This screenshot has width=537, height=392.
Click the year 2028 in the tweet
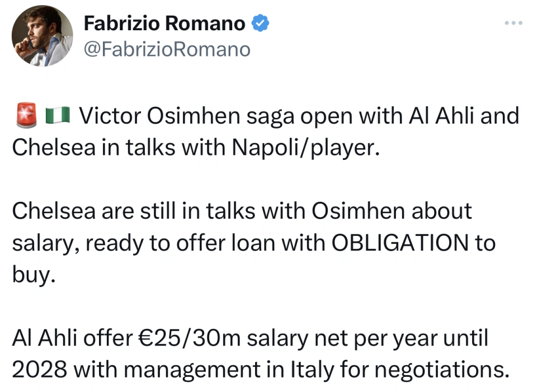(39, 370)
